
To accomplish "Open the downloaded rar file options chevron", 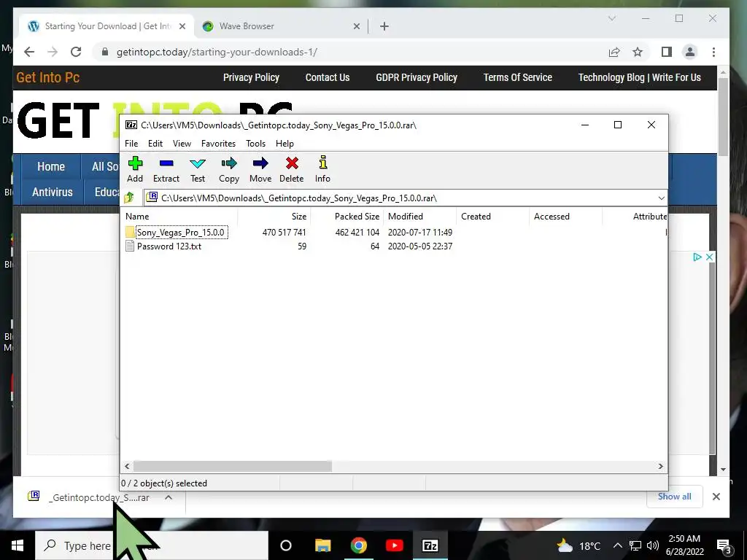I will coord(169,497).
